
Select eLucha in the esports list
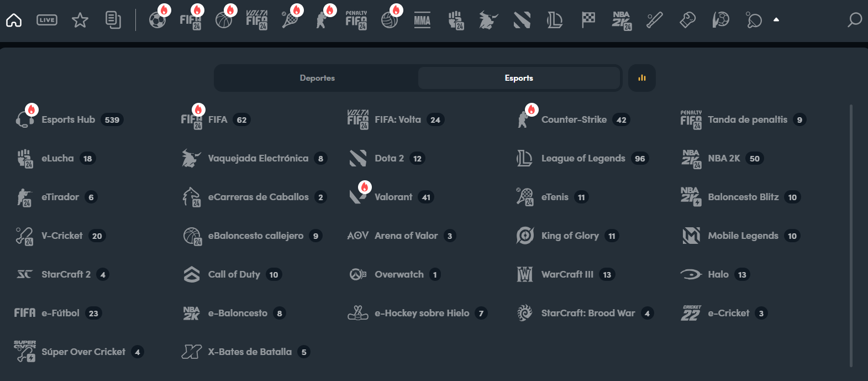click(x=56, y=158)
